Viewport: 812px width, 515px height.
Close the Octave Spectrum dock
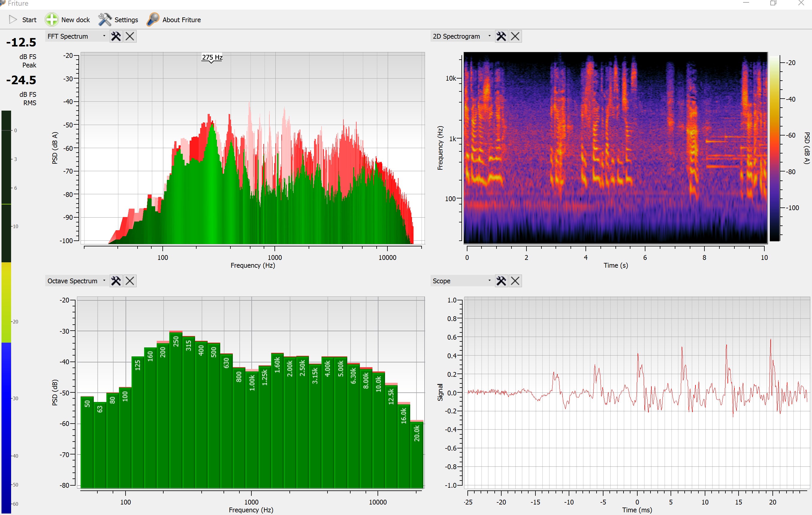click(130, 281)
